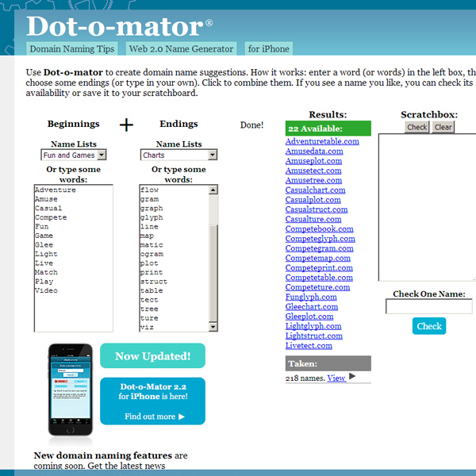
Task: Click 'viz' in the Endings list
Action: tap(147, 327)
